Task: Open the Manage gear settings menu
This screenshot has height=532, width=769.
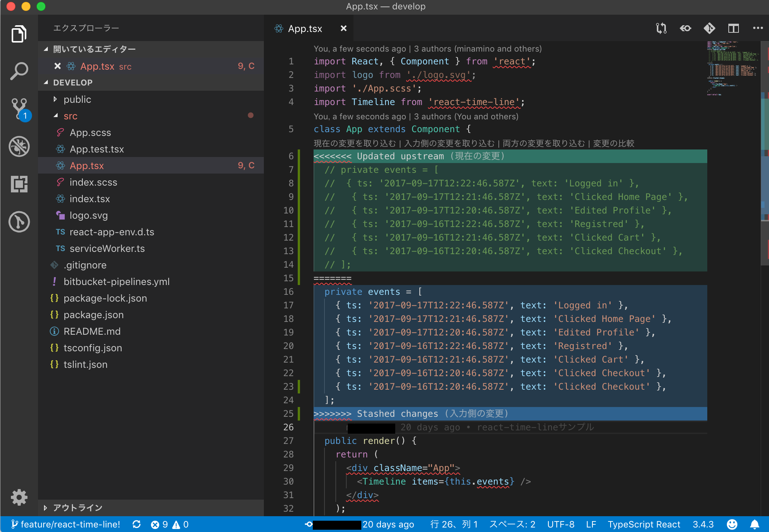Action: point(19,497)
